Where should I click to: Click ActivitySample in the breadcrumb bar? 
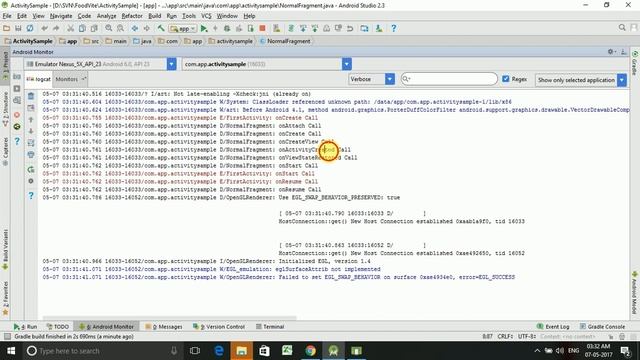[29, 41]
